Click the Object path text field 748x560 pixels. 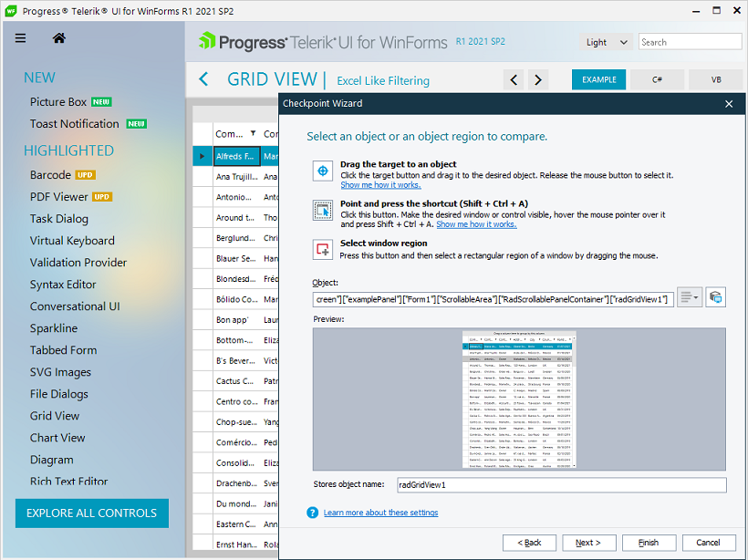pyautogui.click(x=493, y=299)
